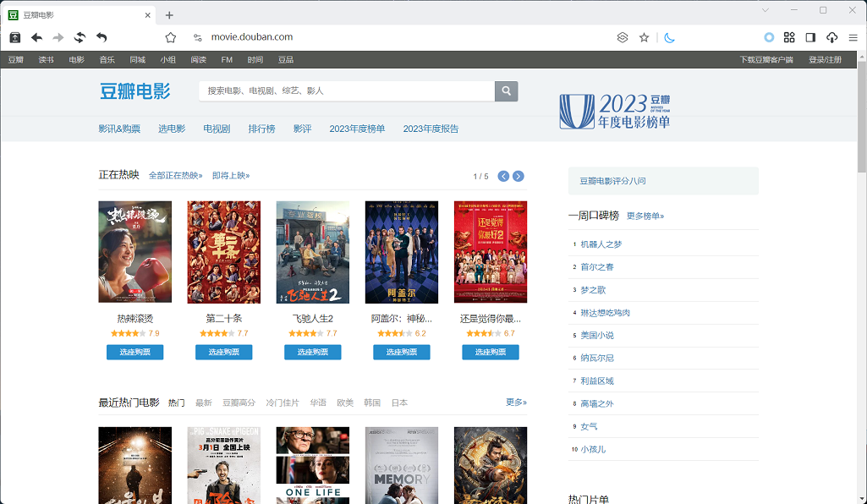This screenshot has height=504, width=867.
Task: Click 登录/注册 link
Action: tap(825, 60)
